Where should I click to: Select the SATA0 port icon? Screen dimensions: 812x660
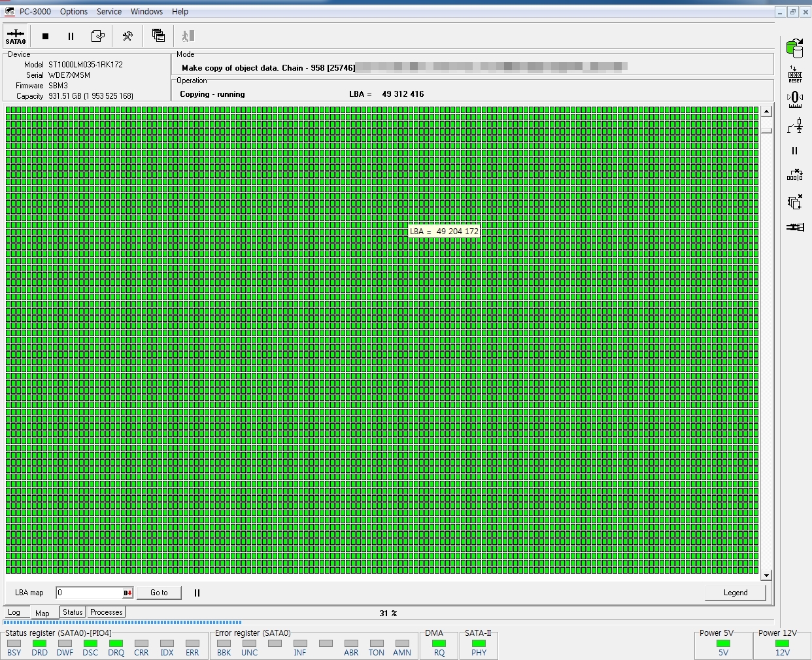pos(16,36)
